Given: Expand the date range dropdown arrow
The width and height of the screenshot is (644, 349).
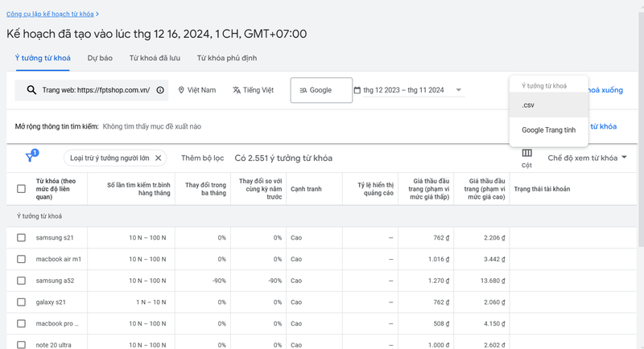Looking at the screenshot, I should [x=459, y=90].
